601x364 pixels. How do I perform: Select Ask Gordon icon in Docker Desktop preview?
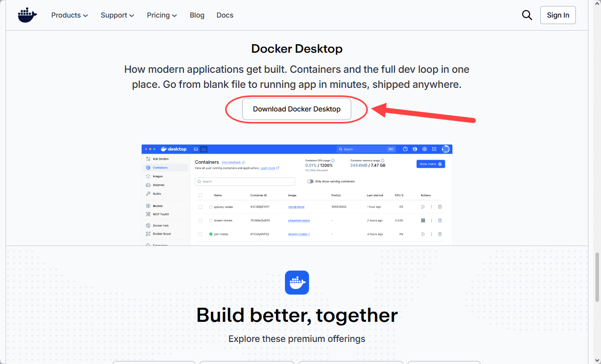tap(148, 159)
